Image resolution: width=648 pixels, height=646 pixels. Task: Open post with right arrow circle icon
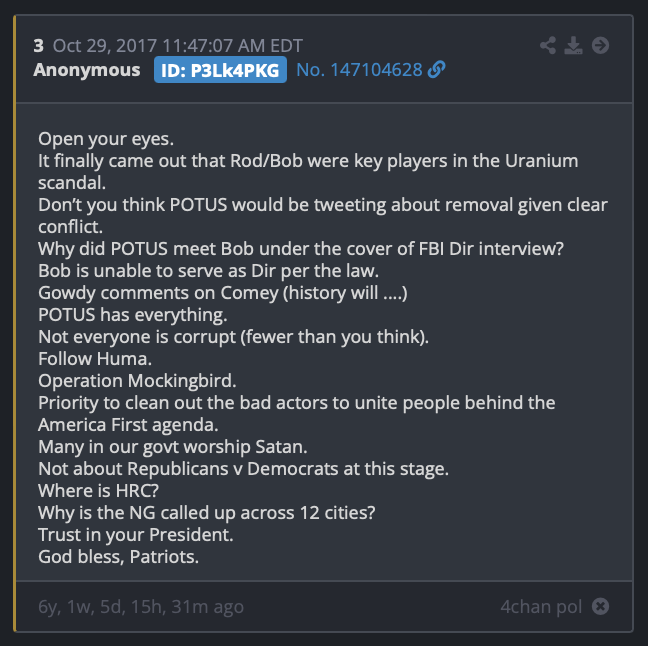click(x=600, y=45)
